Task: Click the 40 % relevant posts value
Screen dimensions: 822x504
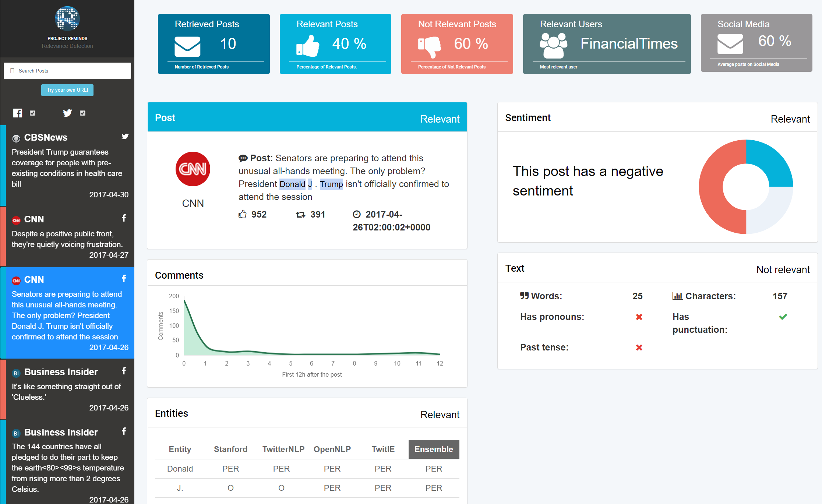Action: [349, 44]
